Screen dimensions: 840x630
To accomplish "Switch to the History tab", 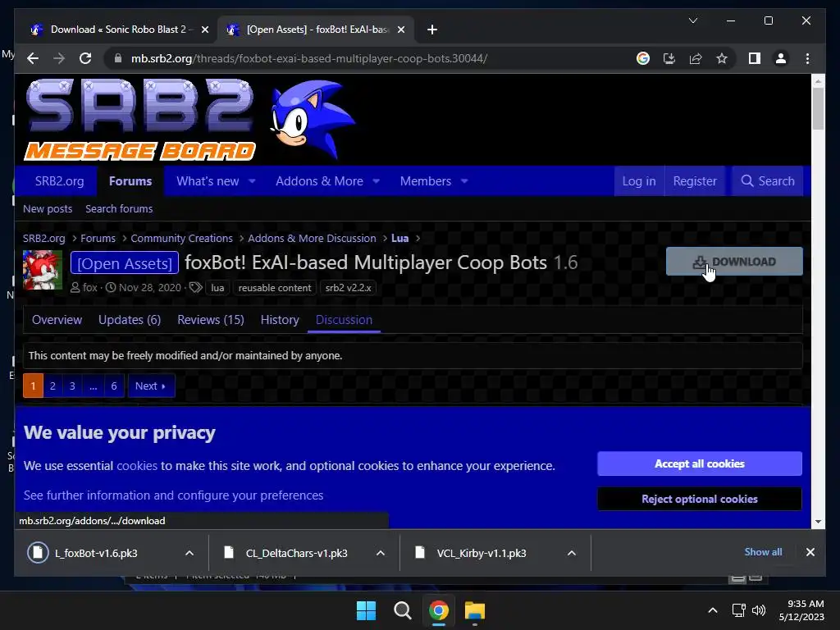I will pos(280,320).
